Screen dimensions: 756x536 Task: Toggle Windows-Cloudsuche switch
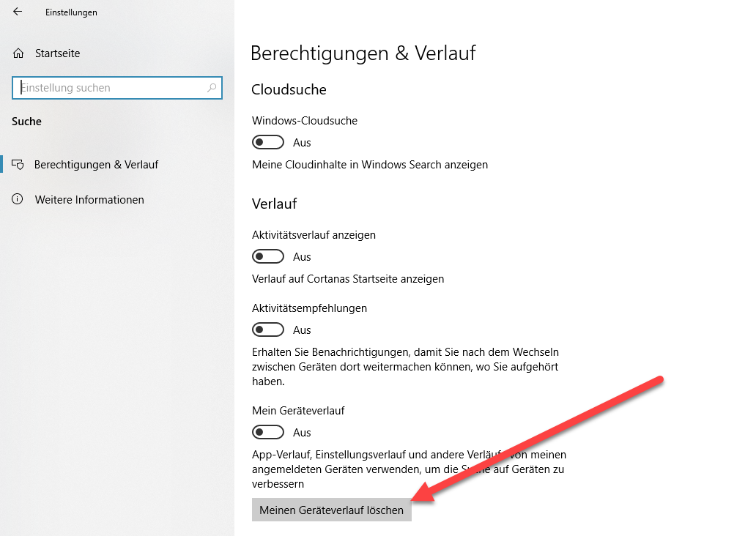pos(268,142)
